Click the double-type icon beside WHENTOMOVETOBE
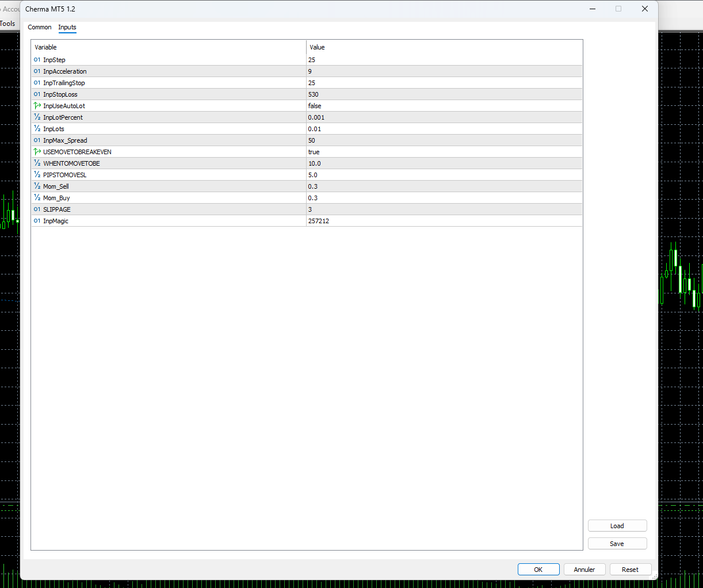 coord(37,163)
